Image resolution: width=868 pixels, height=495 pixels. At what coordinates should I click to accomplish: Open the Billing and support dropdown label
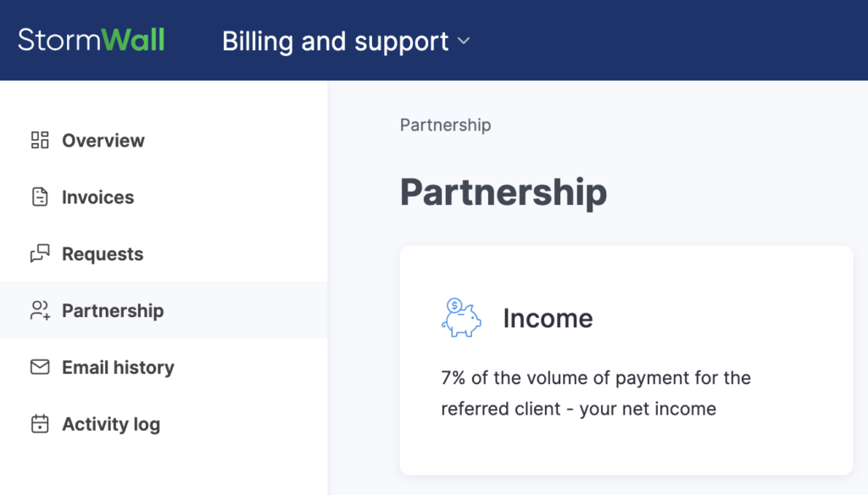point(336,41)
